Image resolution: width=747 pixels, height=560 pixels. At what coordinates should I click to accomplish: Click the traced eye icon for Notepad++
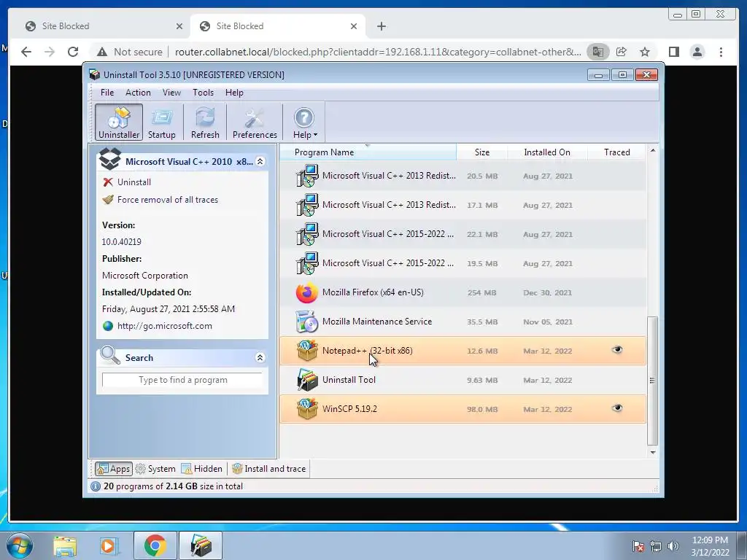[x=617, y=350]
